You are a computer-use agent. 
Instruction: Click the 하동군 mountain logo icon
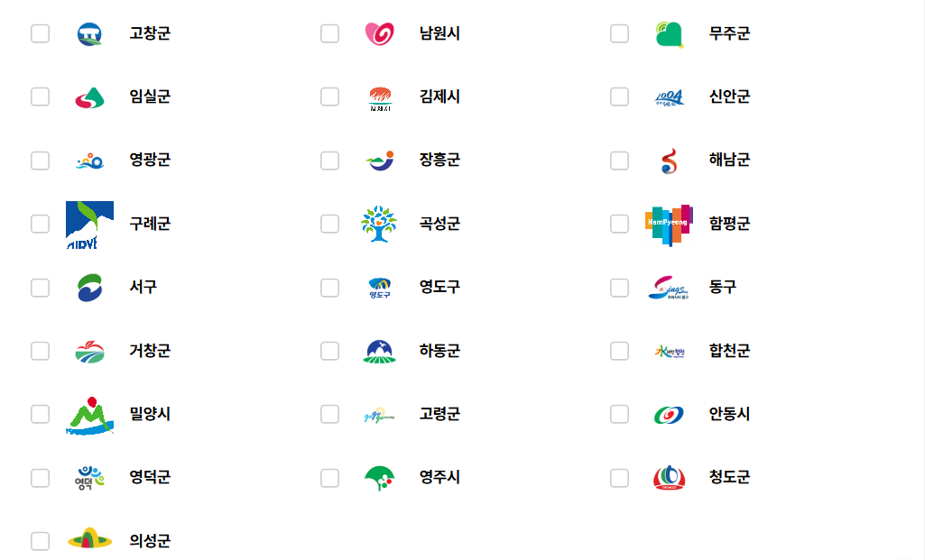point(379,351)
